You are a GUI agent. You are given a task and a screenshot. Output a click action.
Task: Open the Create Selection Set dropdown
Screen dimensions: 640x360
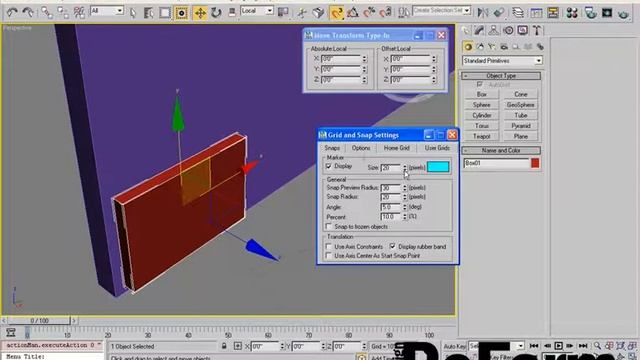click(467, 10)
